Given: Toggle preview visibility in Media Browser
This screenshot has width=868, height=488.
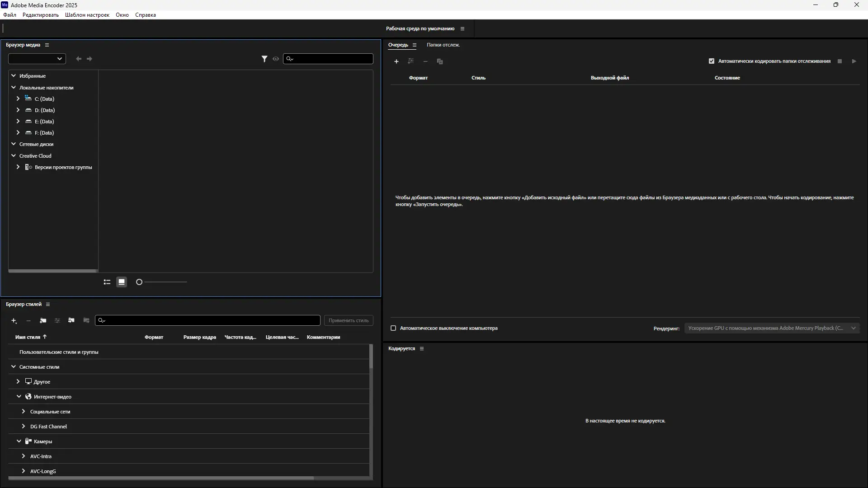Looking at the screenshot, I should (276, 59).
